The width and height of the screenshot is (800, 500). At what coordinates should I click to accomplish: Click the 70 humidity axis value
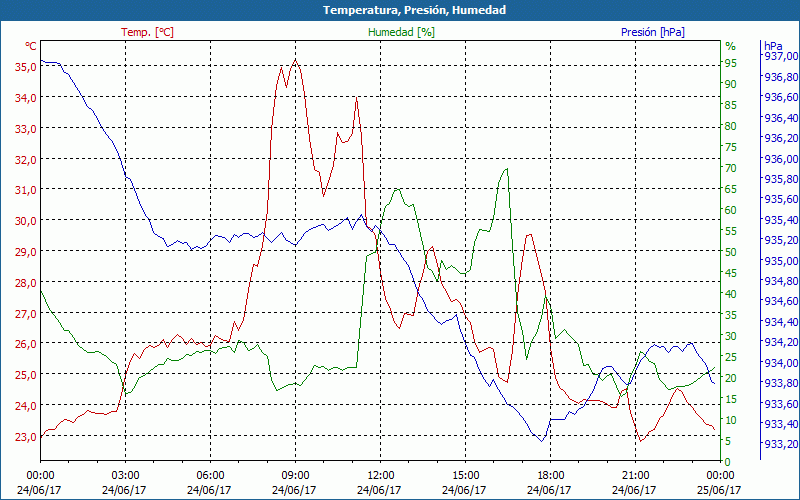click(x=731, y=168)
